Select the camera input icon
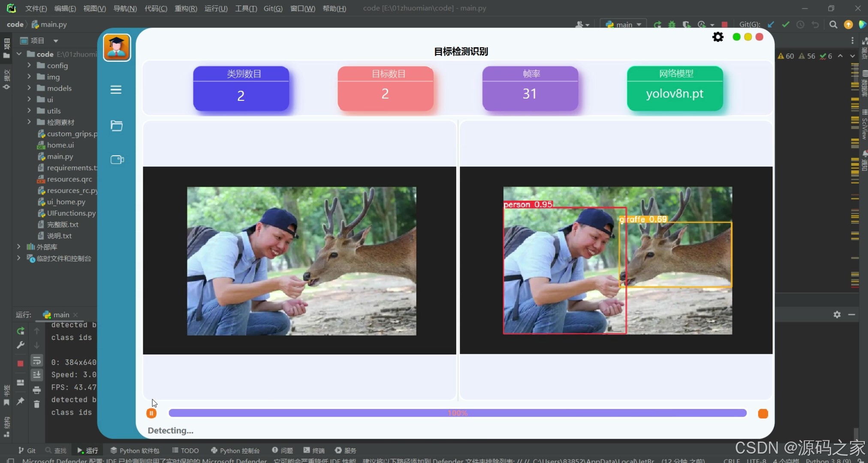868x463 pixels. click(x=117, y=159)
